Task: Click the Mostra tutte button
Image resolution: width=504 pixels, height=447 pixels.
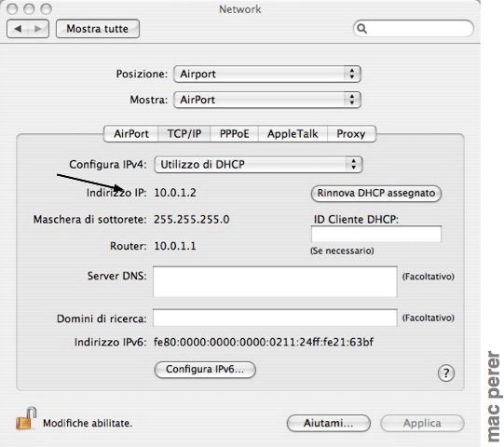Action: tap(98, 29)
